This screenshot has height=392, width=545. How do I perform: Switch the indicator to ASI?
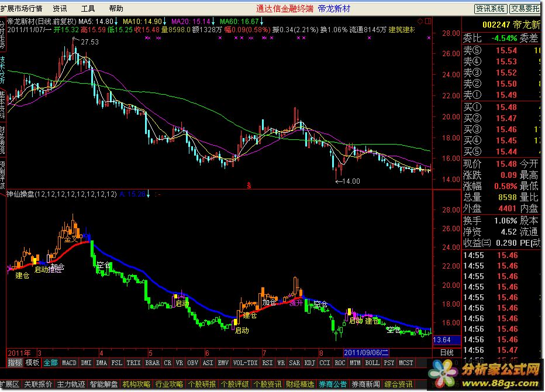click(x=208, y=363)
